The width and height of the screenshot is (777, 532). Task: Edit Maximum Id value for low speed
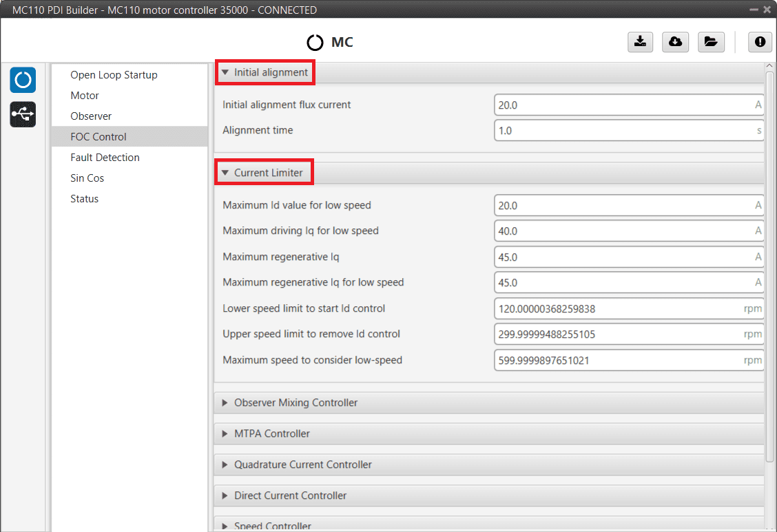[628, 205]
